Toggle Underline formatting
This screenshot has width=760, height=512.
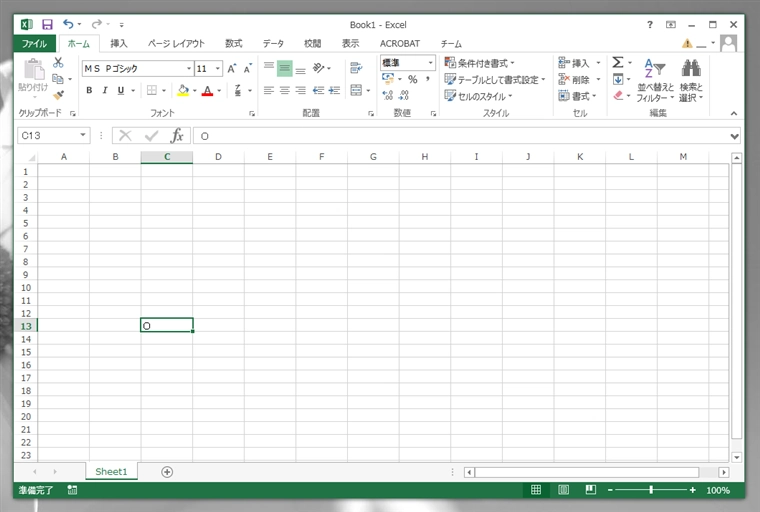pos(121,90)
